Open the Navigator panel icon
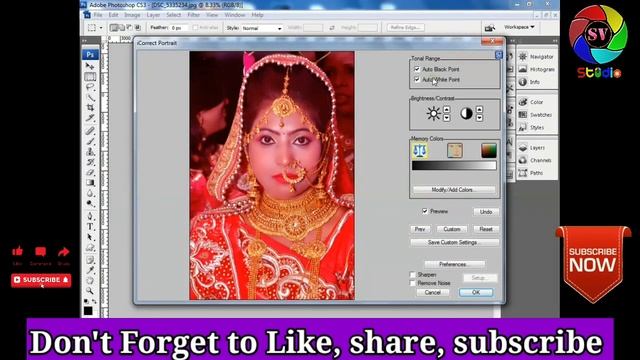640x360 pixels. pos(523,57)
